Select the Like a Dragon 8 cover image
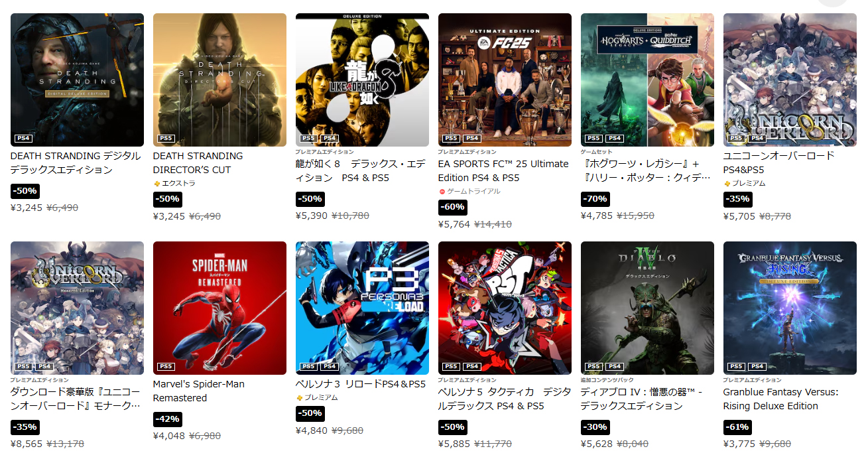Image resolution: width=868 pixels, height=457 pixels. (x=362, y=80)
